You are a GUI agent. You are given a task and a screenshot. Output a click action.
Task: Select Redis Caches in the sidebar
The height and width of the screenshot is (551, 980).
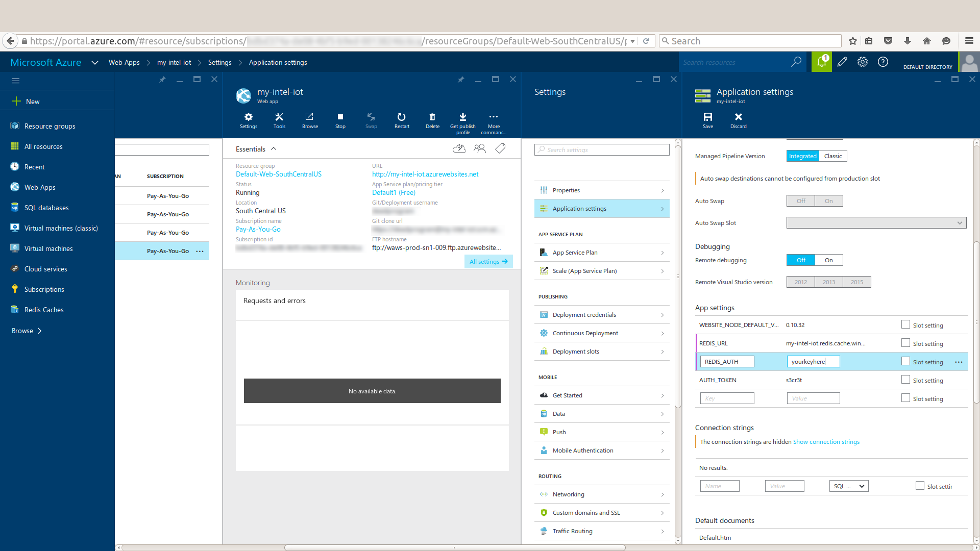click(44, 310)
